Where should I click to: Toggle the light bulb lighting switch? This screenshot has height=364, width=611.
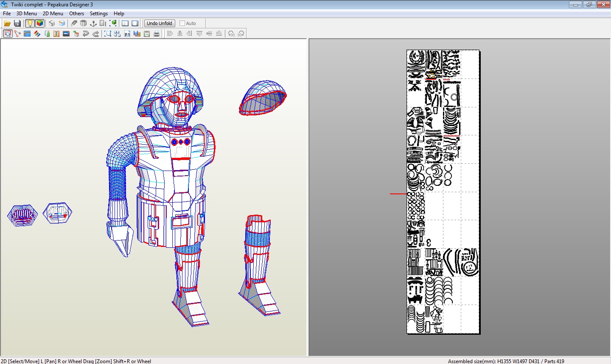coord(30,23)
